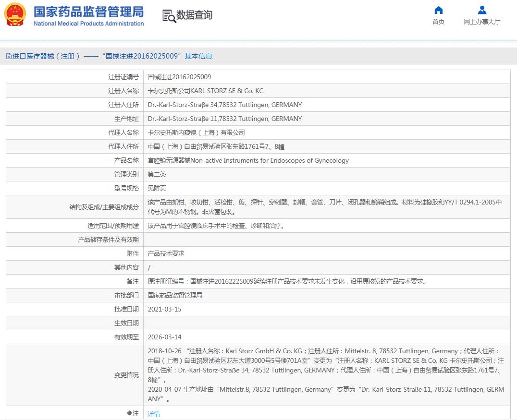Viewport: 517px width, 420px height.
Task: Click the Straβe 34 registrant address
Action: point(225,105)
